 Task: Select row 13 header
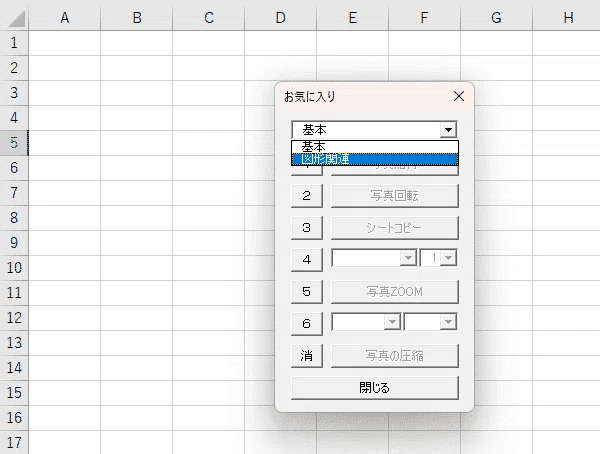pyautogui.click(x=14, y=343)
